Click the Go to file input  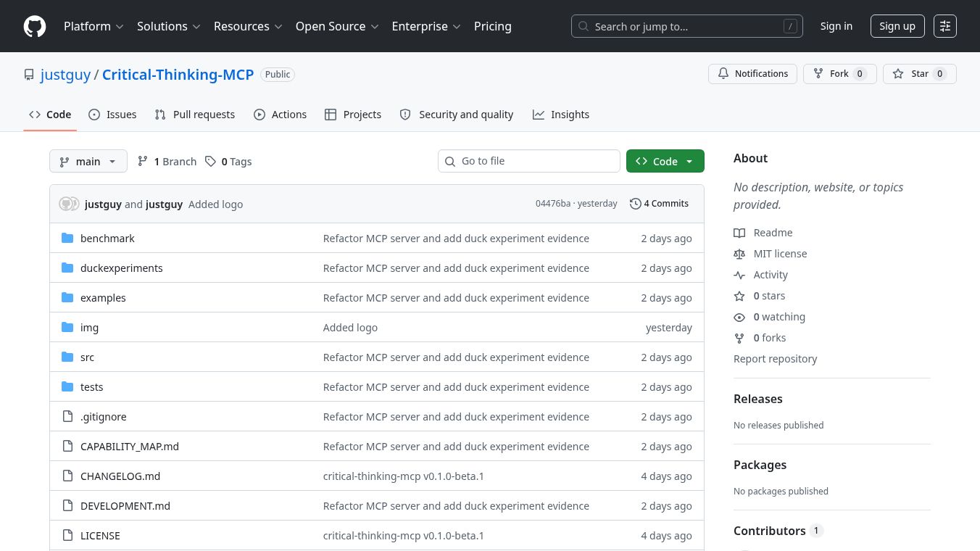click(x=529, y=161)
